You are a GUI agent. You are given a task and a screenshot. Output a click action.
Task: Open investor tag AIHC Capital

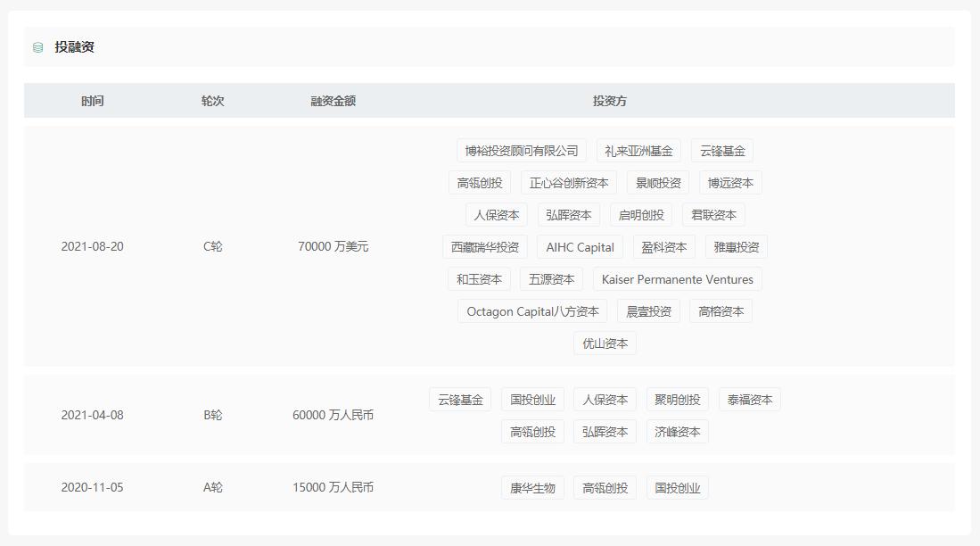[580, 247]
